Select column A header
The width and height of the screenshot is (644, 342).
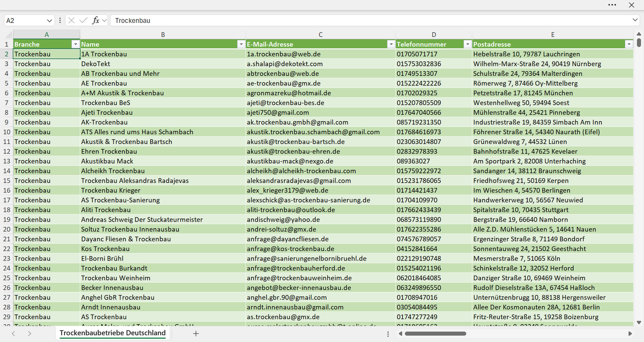[x=47, y=34]
